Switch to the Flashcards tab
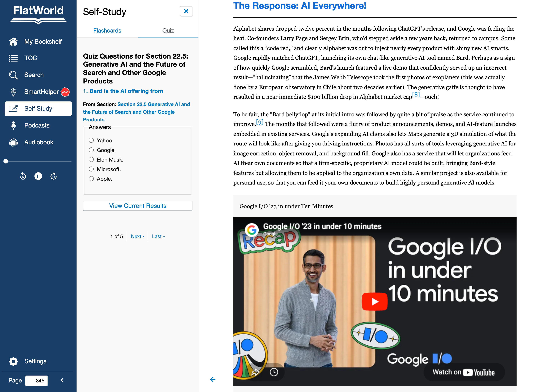This screenshot has width=551, height=392. (x=107, y=31)
